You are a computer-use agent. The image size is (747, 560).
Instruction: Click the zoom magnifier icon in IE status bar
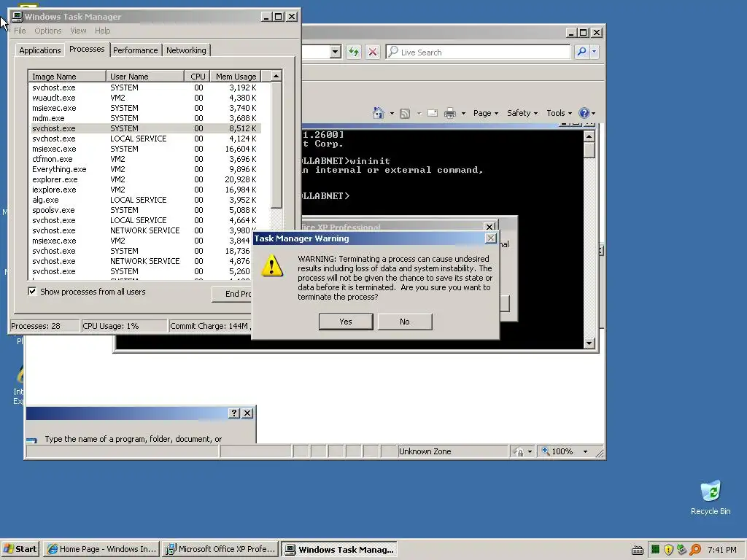pos(546,451)
